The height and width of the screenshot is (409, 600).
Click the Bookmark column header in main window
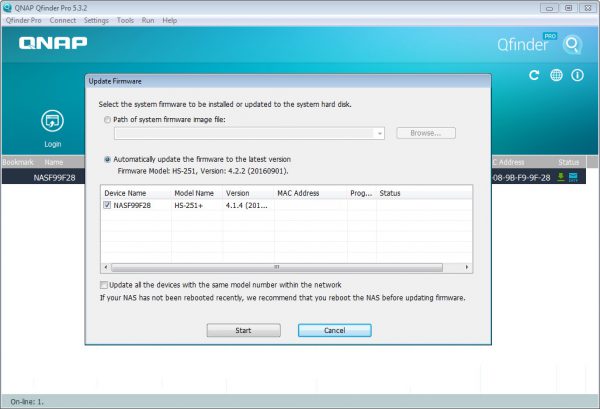click(18, 162)
